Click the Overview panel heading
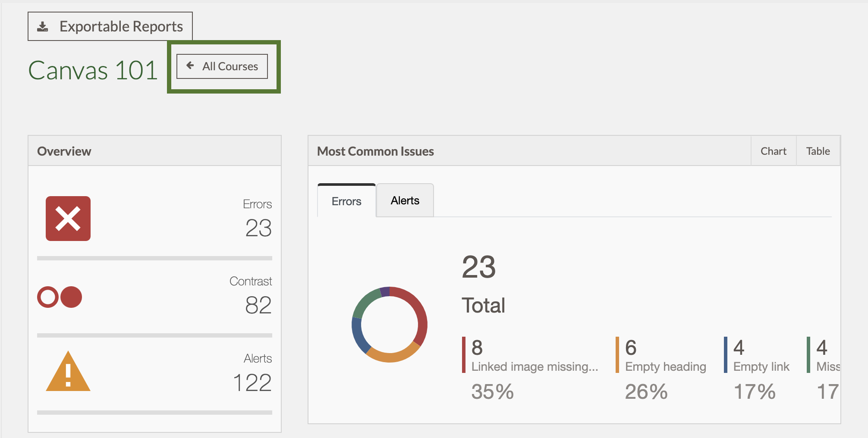Screen dimensions: 868x438 pyautogui.click(x=64, y=151)
